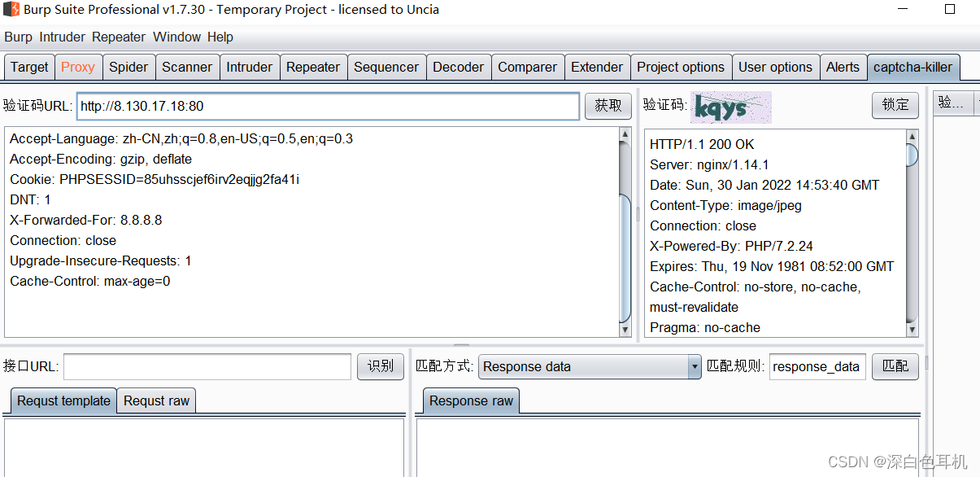Switch to the Extender tab
Viewport: 980px width, 477px height.
(x=597, y=68)
